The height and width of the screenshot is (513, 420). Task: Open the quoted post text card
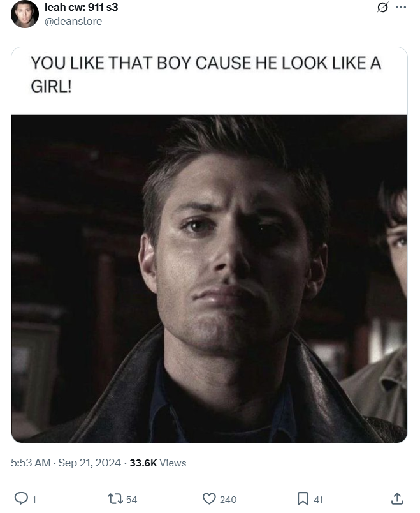pyautogui.click(x=209, y=81)
